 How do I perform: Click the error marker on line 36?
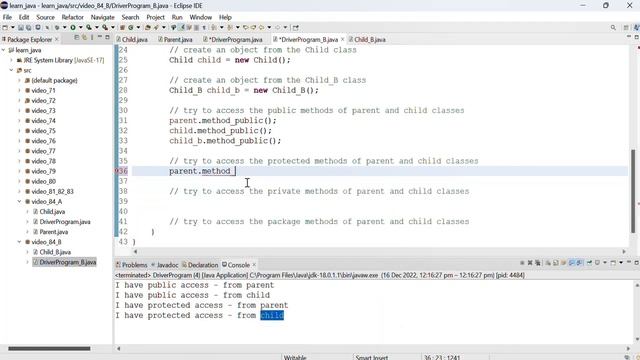[117, 171]
